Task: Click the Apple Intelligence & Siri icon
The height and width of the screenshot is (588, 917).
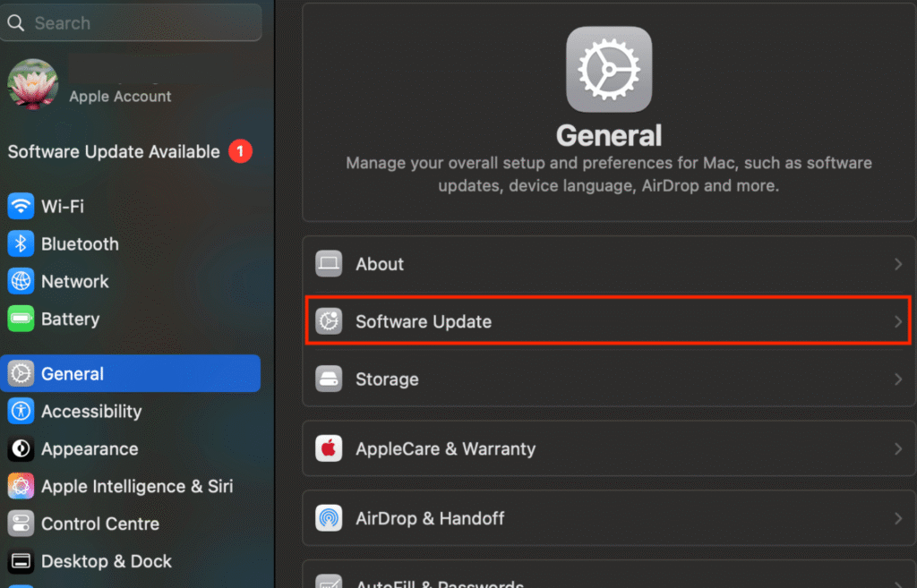Action: tap(21, 486)
